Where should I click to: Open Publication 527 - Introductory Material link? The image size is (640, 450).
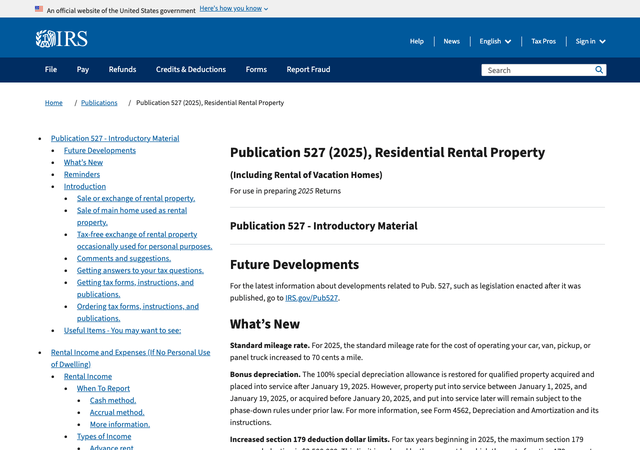115,138
